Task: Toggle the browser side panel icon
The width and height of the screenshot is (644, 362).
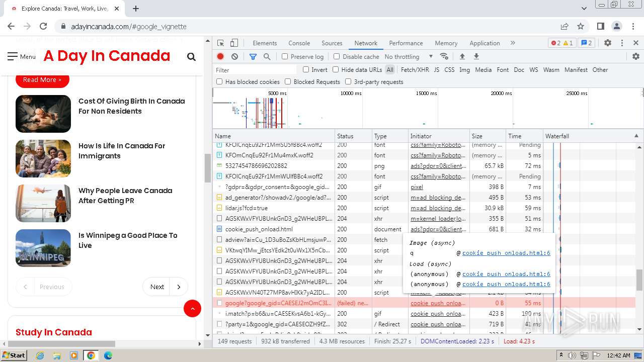Action: tap(601, 27)
